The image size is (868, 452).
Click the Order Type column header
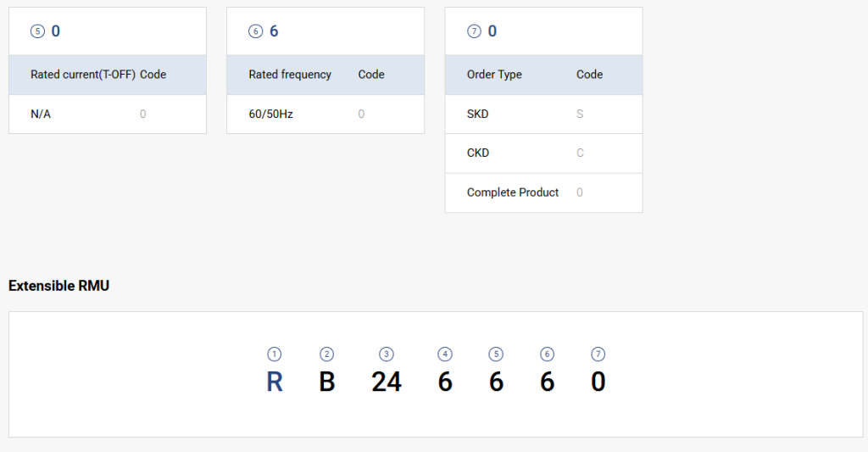point(494,75)
